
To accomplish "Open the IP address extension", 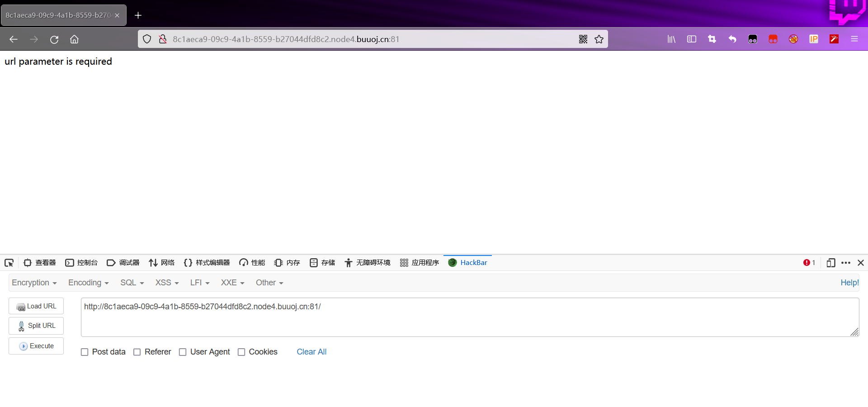I will click(x=814, y=39).
